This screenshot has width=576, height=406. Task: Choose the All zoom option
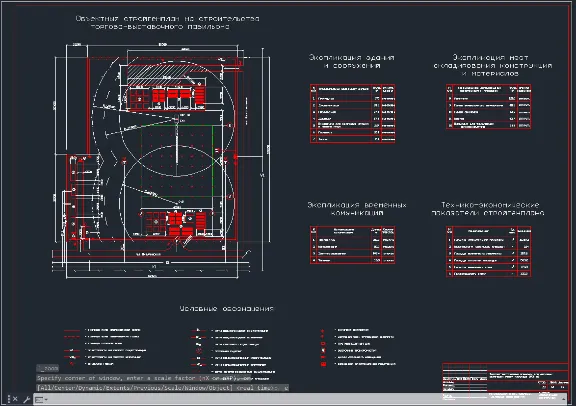point(44,388)
